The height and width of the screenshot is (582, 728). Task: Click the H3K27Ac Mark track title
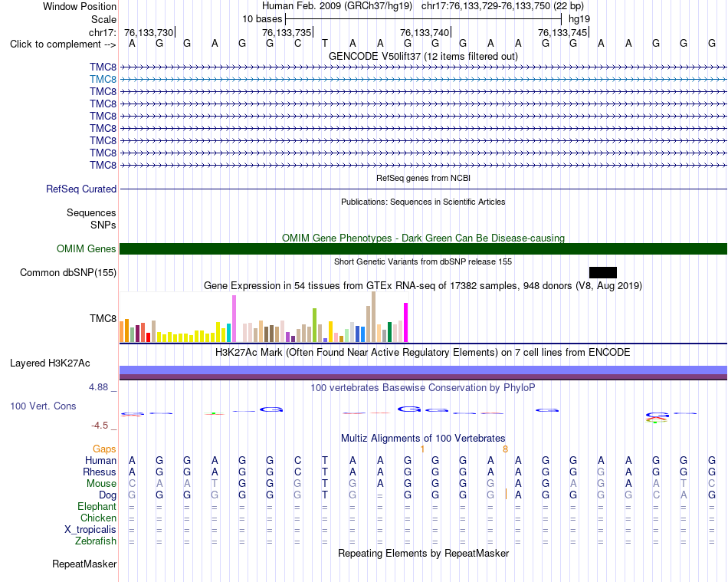(x=423, y=353)
